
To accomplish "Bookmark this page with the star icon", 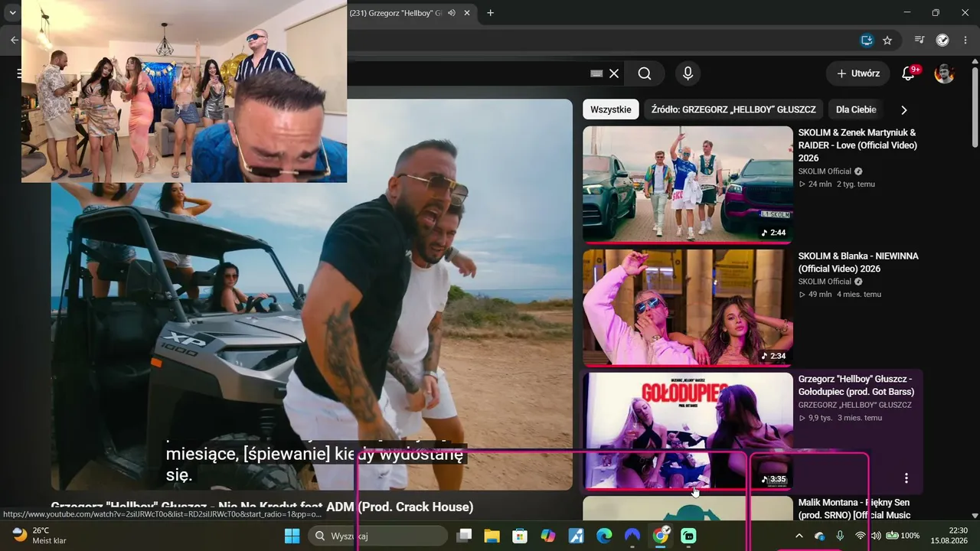I will coord(887,41).
